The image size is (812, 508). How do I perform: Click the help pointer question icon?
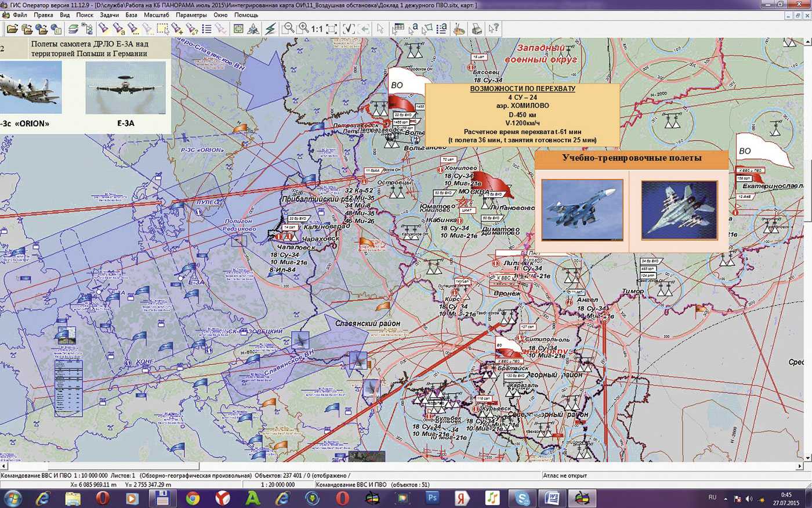tap(494, 28)
